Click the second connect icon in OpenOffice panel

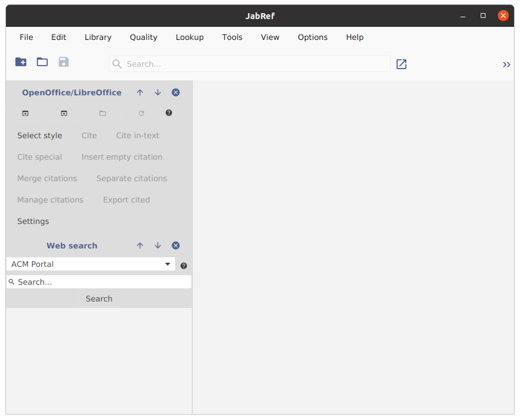point(64,113)
